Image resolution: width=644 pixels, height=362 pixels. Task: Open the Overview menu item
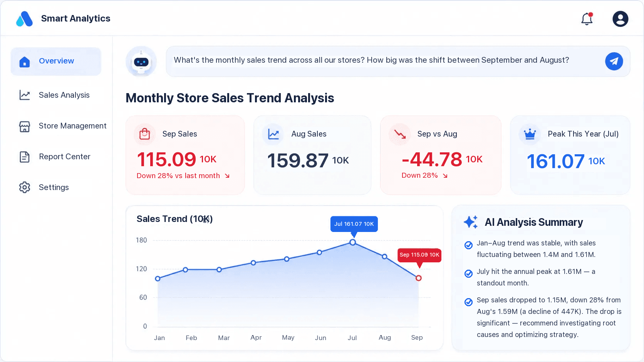(56, 62)
